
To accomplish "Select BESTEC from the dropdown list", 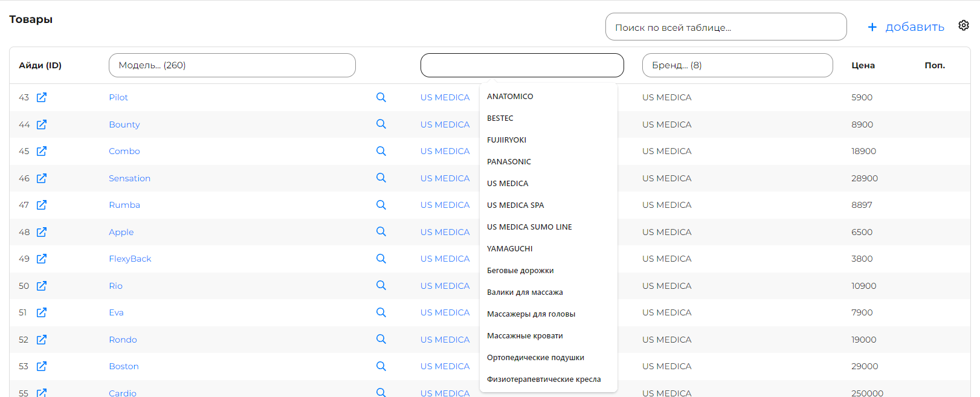I will tap(549, 118).
